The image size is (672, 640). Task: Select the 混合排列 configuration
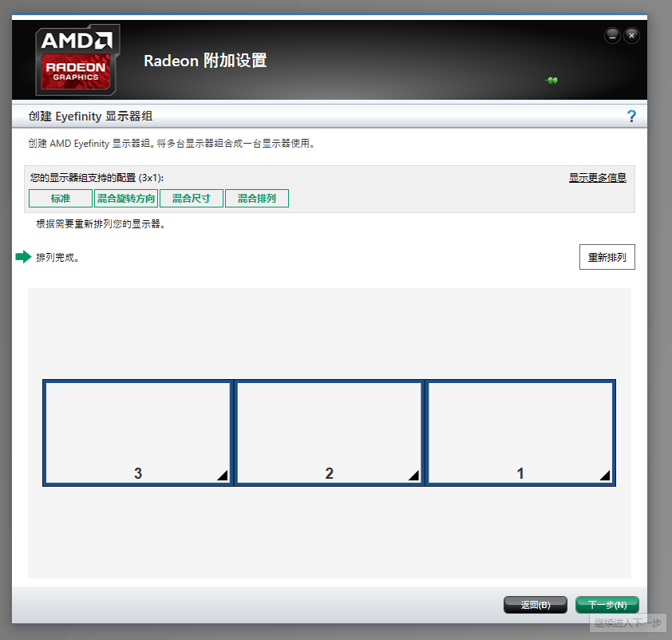257,199
